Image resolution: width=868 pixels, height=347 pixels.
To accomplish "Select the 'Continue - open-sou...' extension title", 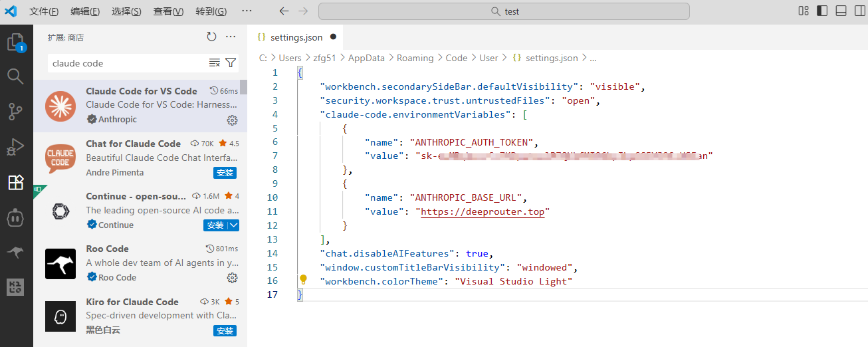I will tap(135, 196).
